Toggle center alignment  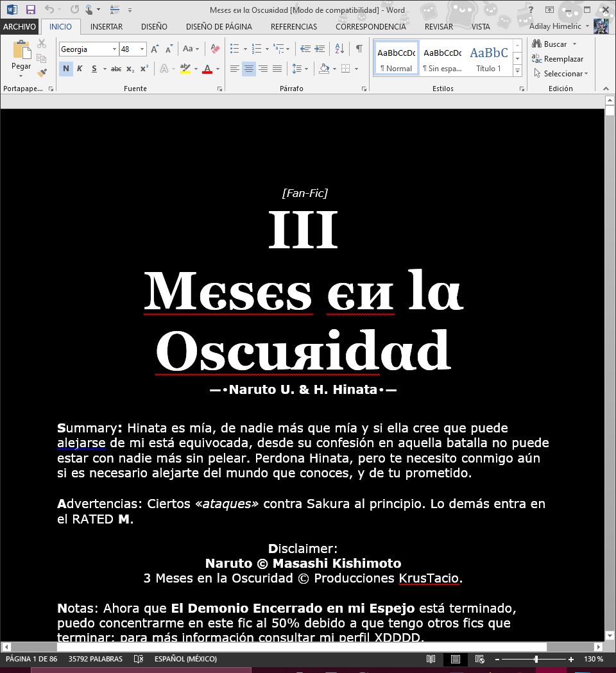tap(248, 69)
